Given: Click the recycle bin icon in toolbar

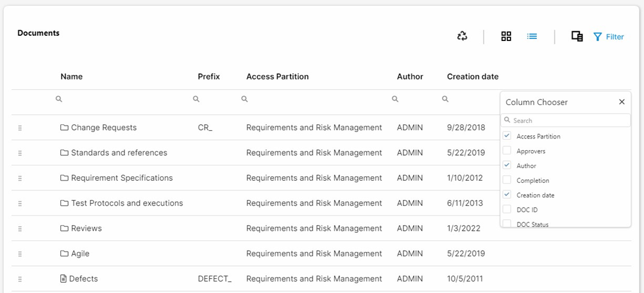Looking at the screenshot, I should click(x=462, y=37).
